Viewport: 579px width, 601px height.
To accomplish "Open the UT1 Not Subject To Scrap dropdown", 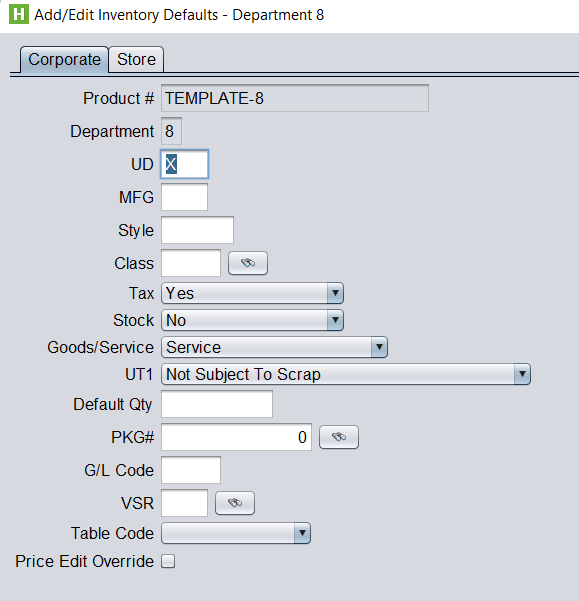I will (x=346, y=374).
